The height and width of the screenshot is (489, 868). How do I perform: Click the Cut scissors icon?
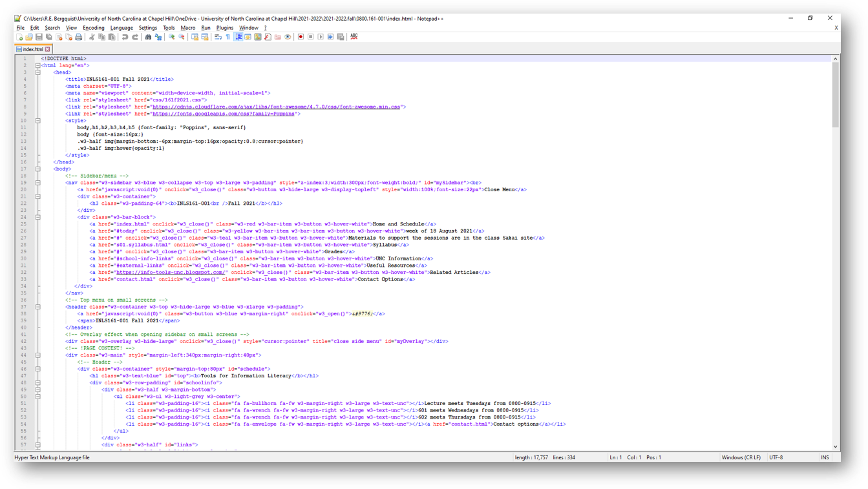92,37
